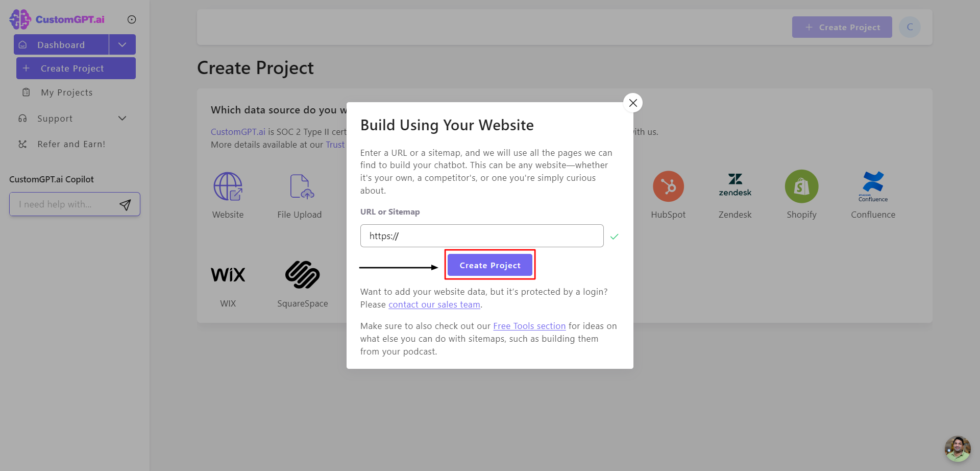
Task: Select the Website data source icon
Action: coord(228,186)
